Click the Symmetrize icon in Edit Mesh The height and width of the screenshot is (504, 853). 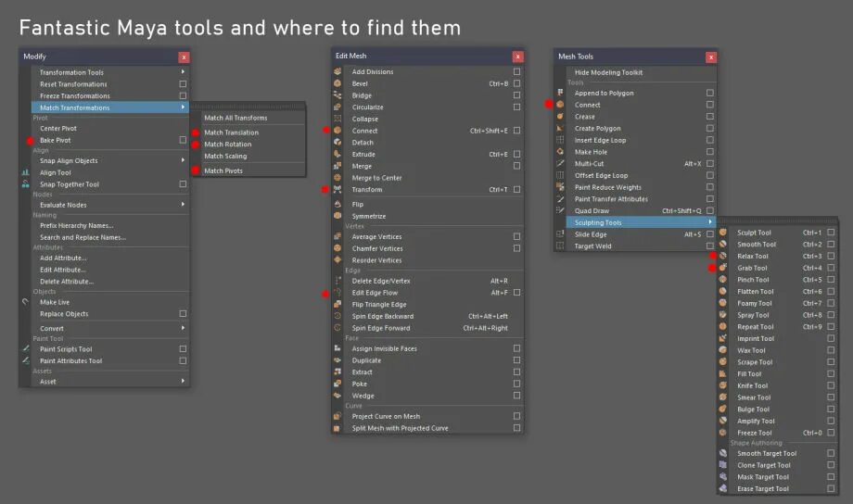click(337, 216)
